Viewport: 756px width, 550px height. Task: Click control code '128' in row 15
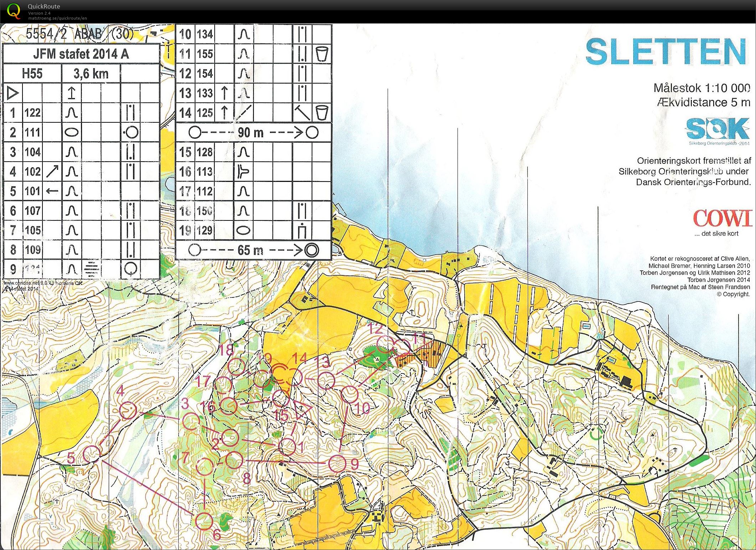(205, 152)
